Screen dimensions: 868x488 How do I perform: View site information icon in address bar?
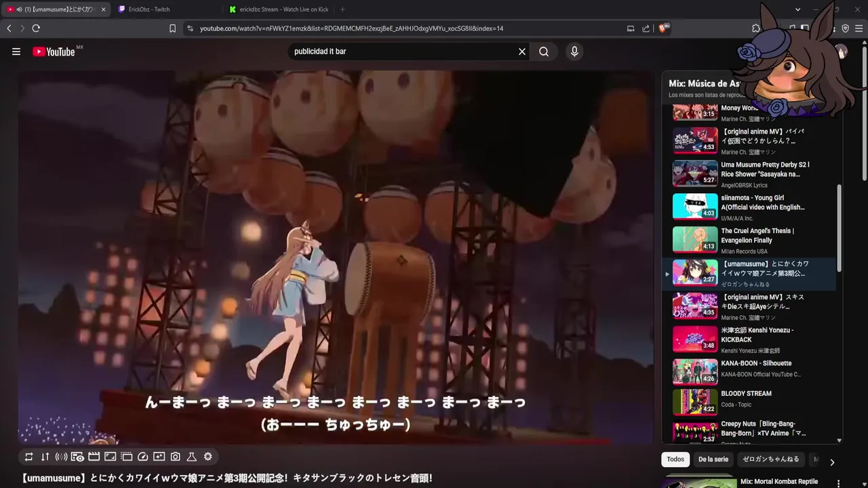point(190,28)
